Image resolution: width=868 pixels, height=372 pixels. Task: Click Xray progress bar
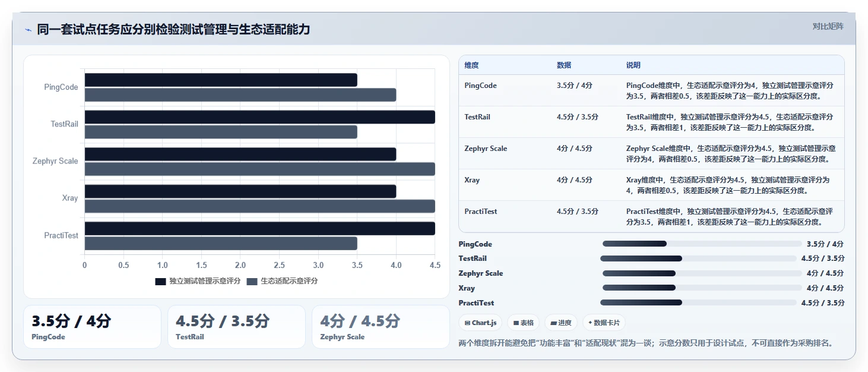pos(702,288)
